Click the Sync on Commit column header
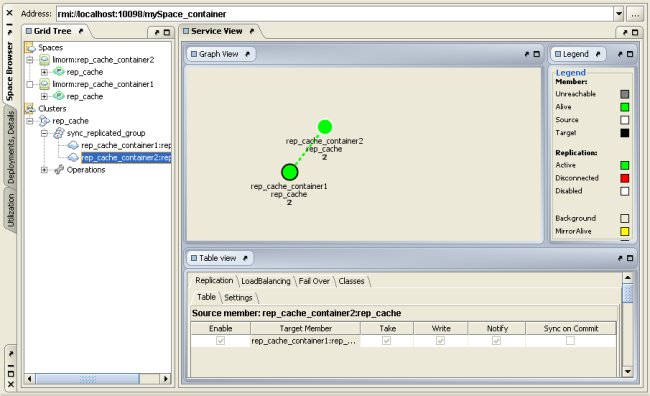 point(571,328)
